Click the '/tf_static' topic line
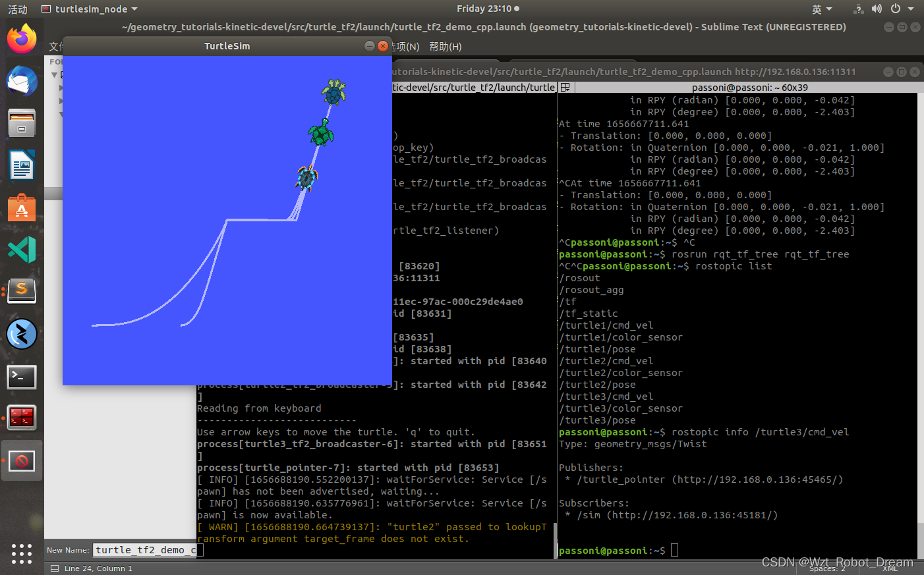 (589, 314)
